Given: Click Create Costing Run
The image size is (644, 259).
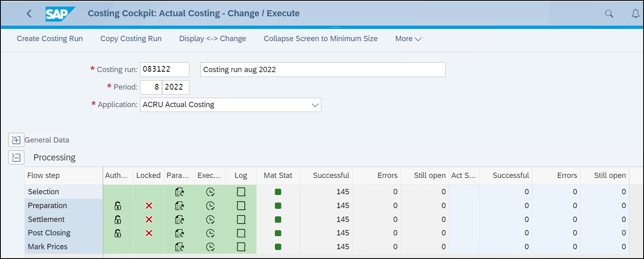Looking at the screenshot, I should pos(50,39).
